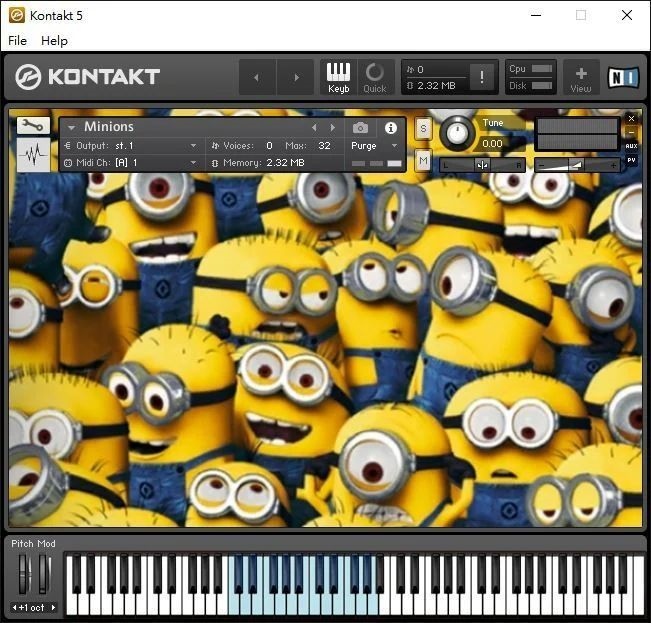Solo the Minions instrument
The width and height of the screenshot is (651, 623).
click(423, 128)
